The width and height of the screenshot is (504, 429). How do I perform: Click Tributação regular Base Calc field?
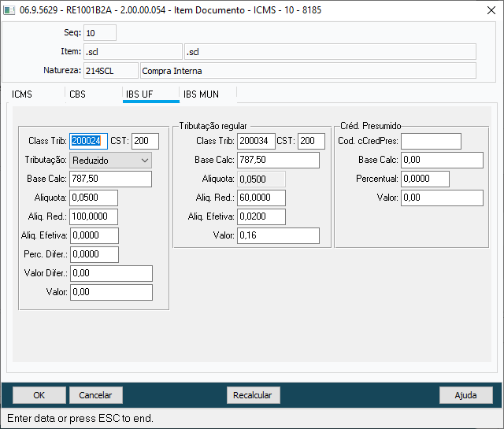pyautogui.click(x=278, y=160)
